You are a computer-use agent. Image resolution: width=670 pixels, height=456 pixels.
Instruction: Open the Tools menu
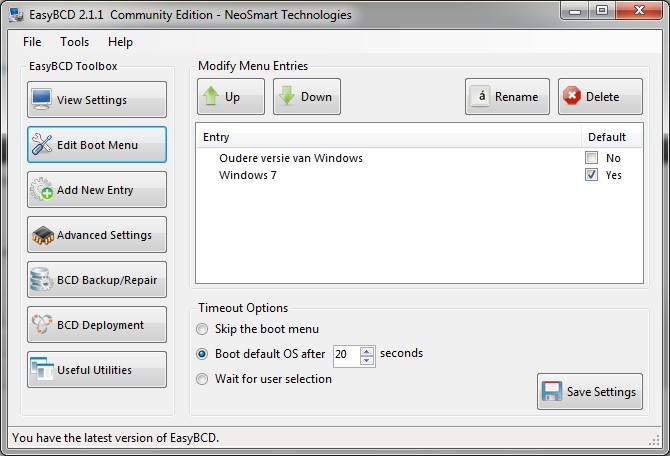pos(75,42)
